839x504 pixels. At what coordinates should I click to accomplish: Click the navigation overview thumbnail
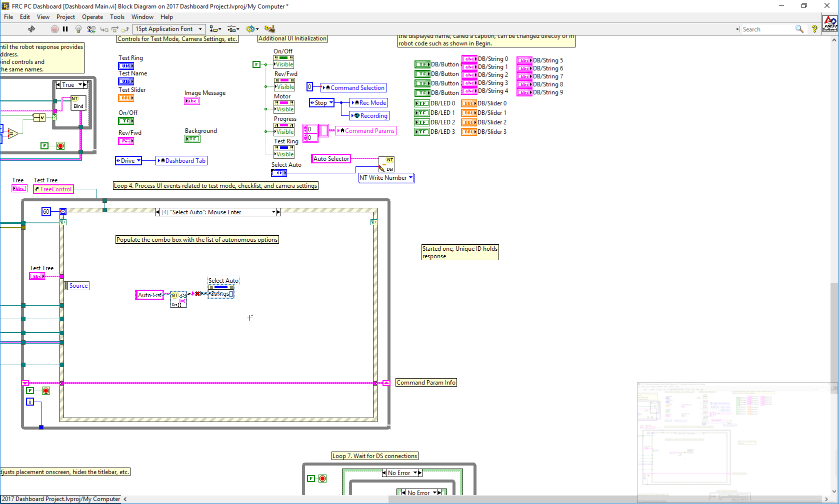[737, 443]
